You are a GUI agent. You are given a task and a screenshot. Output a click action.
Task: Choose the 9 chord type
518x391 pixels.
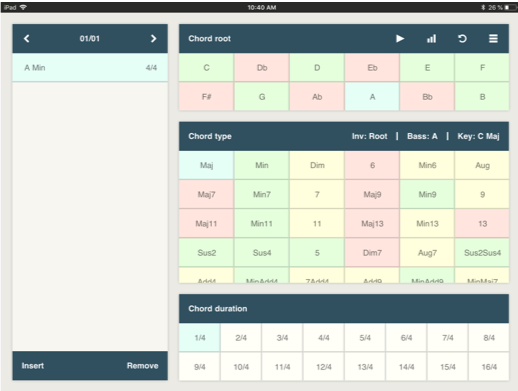tap(482, 194)
